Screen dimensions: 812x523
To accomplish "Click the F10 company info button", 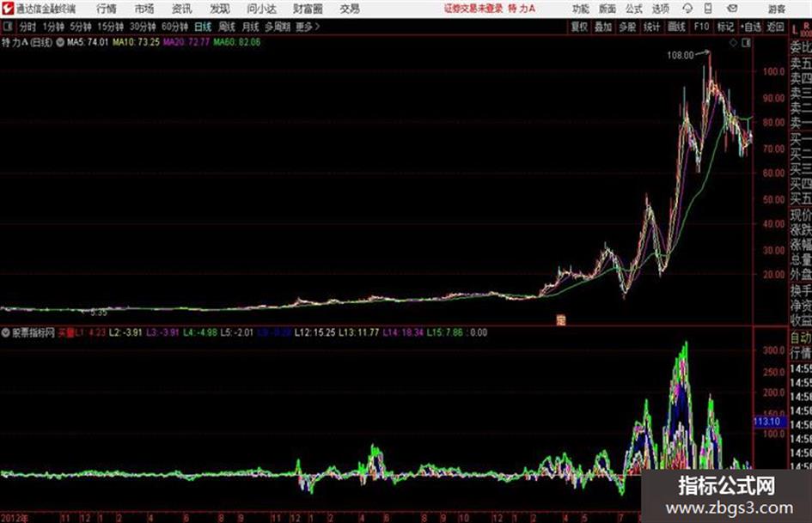I will coord(701,27).
